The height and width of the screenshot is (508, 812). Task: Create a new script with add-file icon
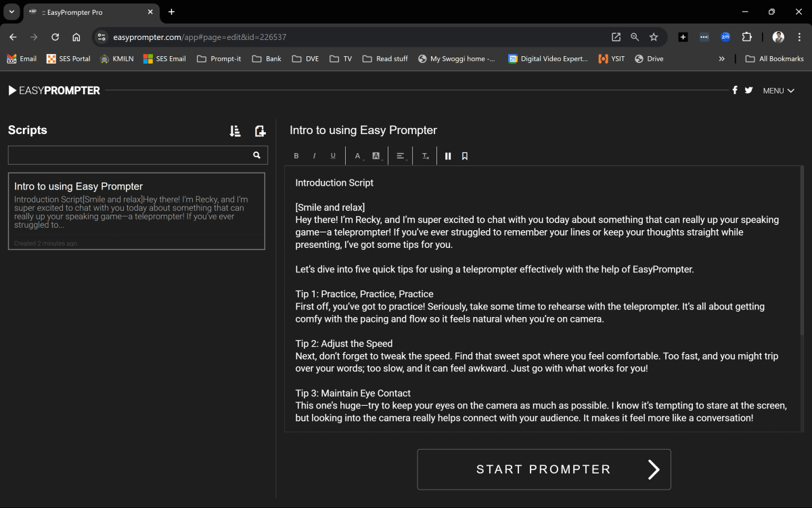[260, 131]
